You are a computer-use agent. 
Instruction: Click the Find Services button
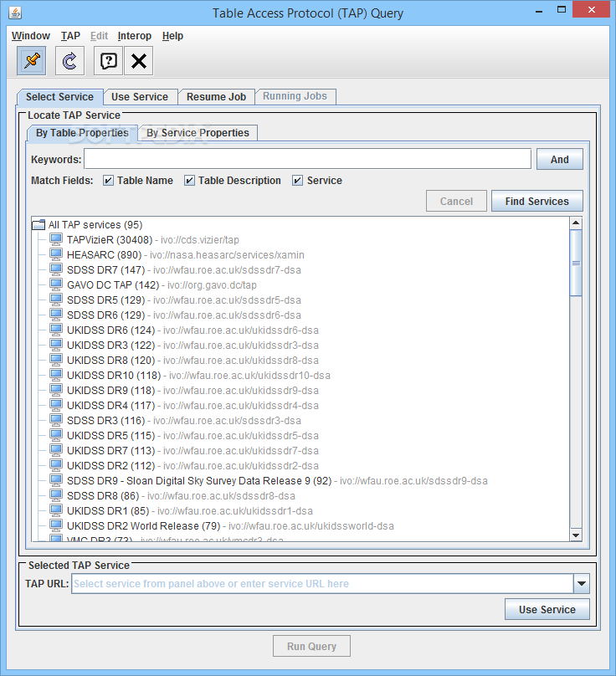(537, 201)
